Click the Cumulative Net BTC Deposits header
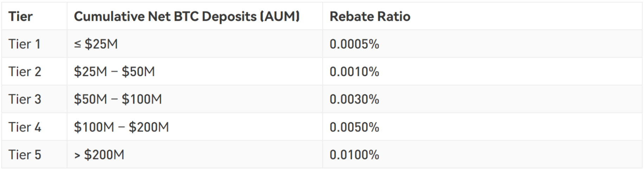 tap(186, 17)
